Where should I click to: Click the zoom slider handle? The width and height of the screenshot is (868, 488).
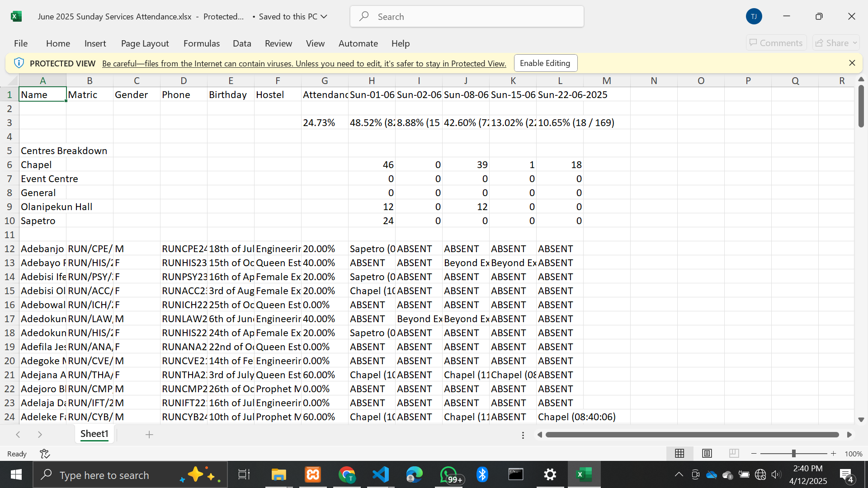793,453
